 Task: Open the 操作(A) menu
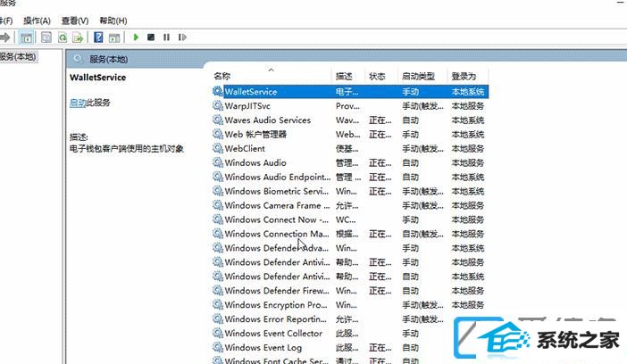click(37, 21)
